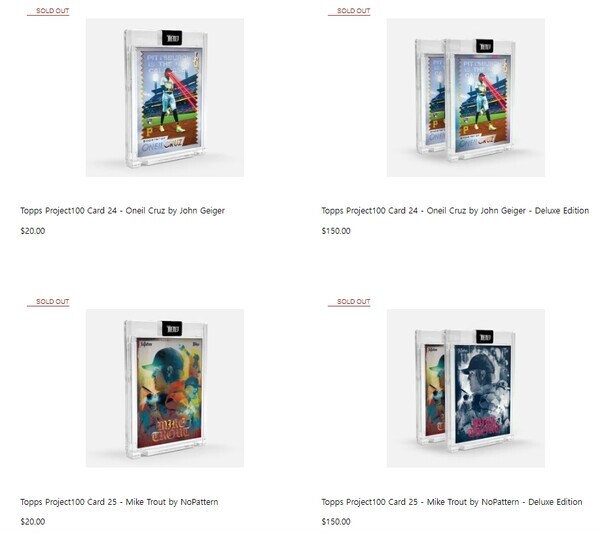The width and height of the screenshot is (600, 533).
Task: Open the Mike Trout Deluxe Edition image
Action: (x=466, y=388)
